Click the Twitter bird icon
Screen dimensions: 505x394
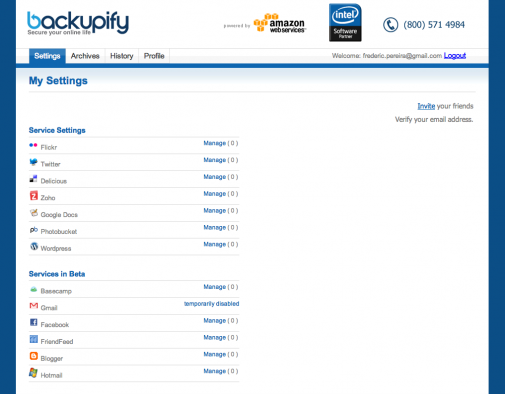pyautogui.click(x=33, y=162)
